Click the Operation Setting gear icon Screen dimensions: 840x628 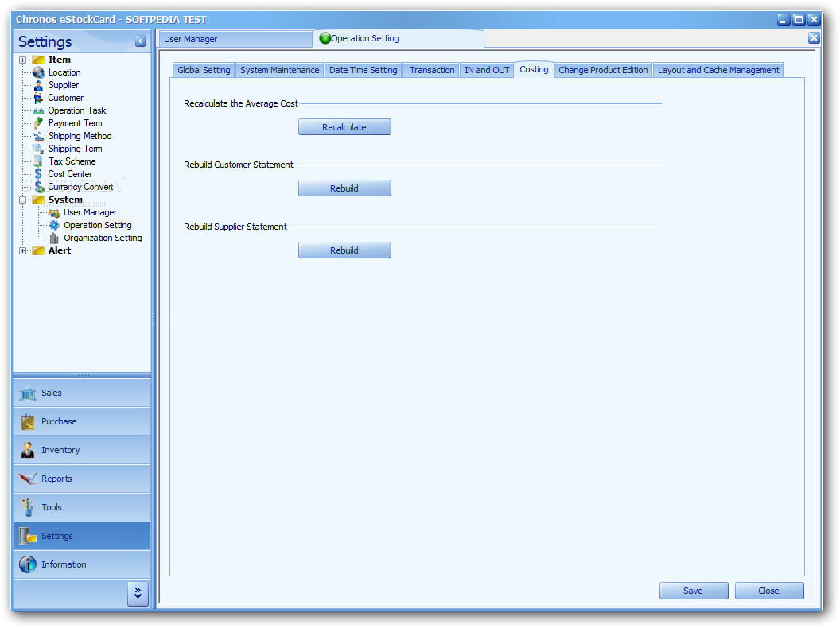click(x=54, y=226)
